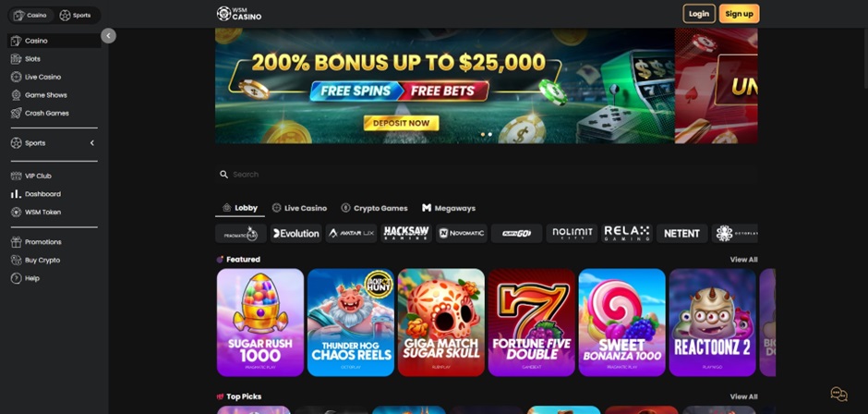Image resolution: width=868 pixels, height=414 pixels.
Task: View All Featured games
Action: pyautogui.click(x=743, y=260)
